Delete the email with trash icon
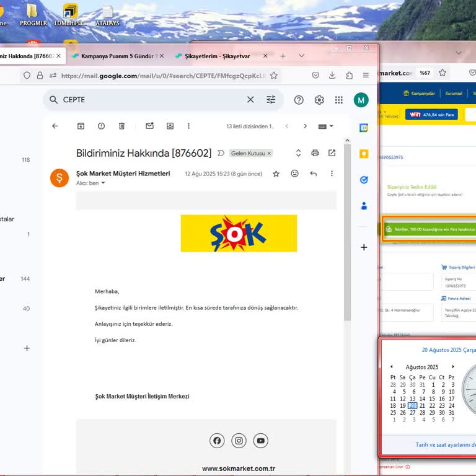Viewport: 476px width, 476px height. point(121,126)
